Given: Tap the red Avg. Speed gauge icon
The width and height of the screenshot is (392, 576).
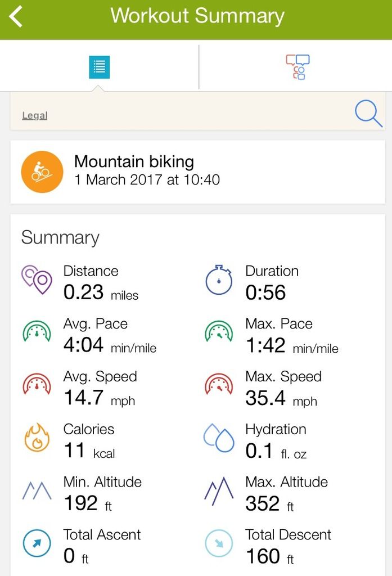Looking at the screenshot, I should coord(37,384).
